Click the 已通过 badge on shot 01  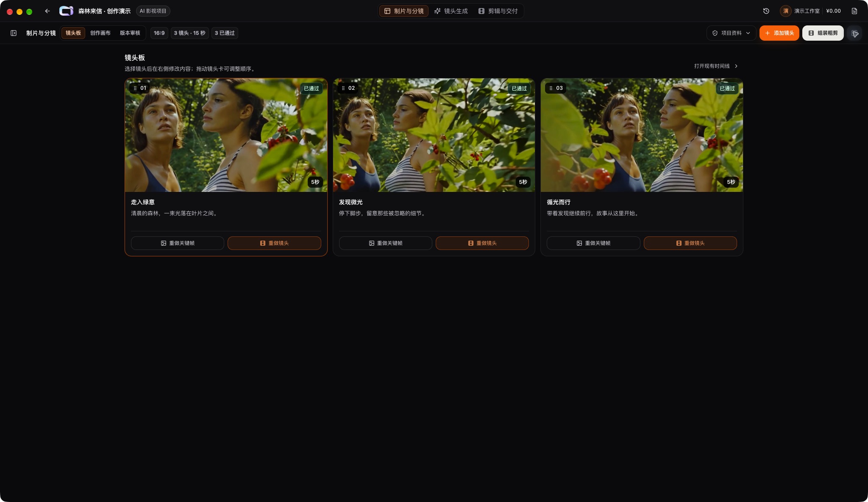(x=311, y=89)
